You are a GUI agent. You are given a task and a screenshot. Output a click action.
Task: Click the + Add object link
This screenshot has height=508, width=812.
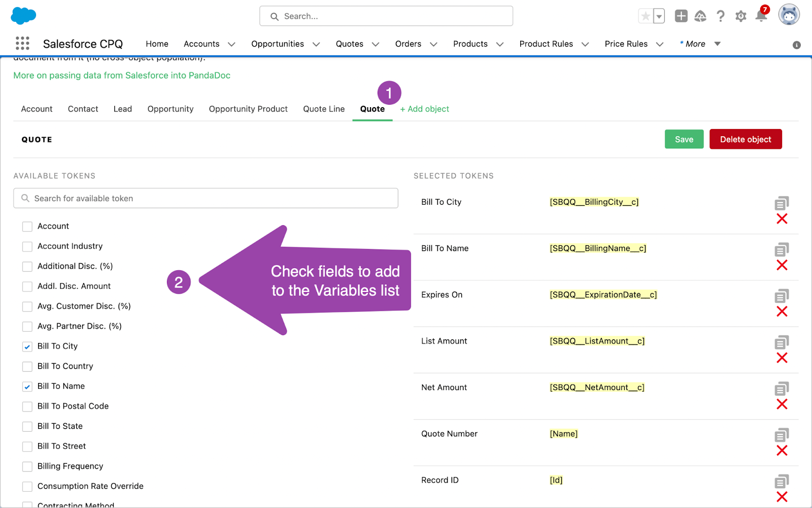click(424, 109)
